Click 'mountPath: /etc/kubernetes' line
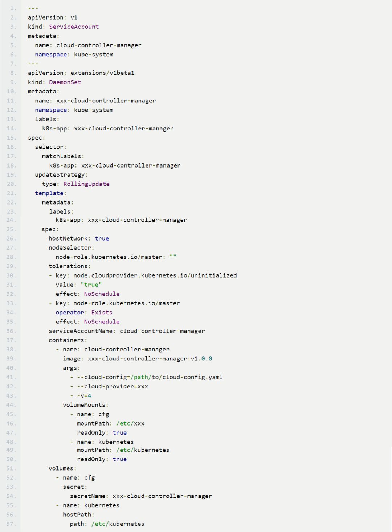Screen dimensions: 392x532 123,450
